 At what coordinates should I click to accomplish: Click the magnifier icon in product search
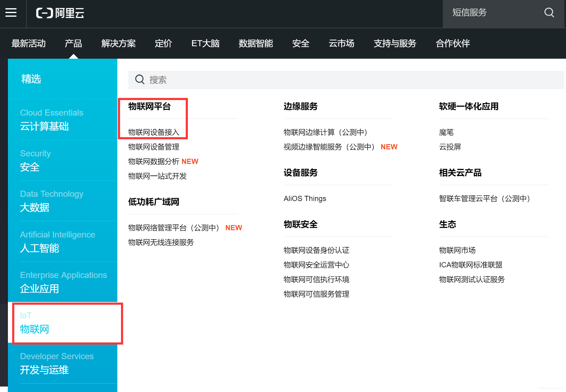(140, 80)
